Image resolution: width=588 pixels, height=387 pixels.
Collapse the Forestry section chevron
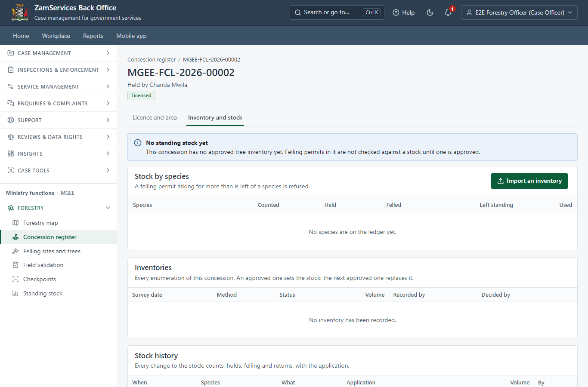click(x=108, y=208)
